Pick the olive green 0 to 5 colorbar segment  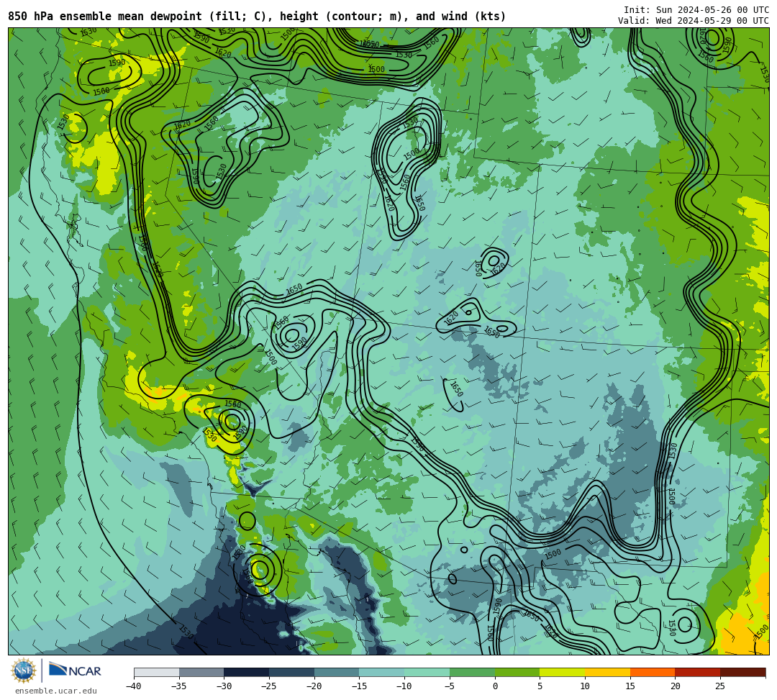point(517,672)
